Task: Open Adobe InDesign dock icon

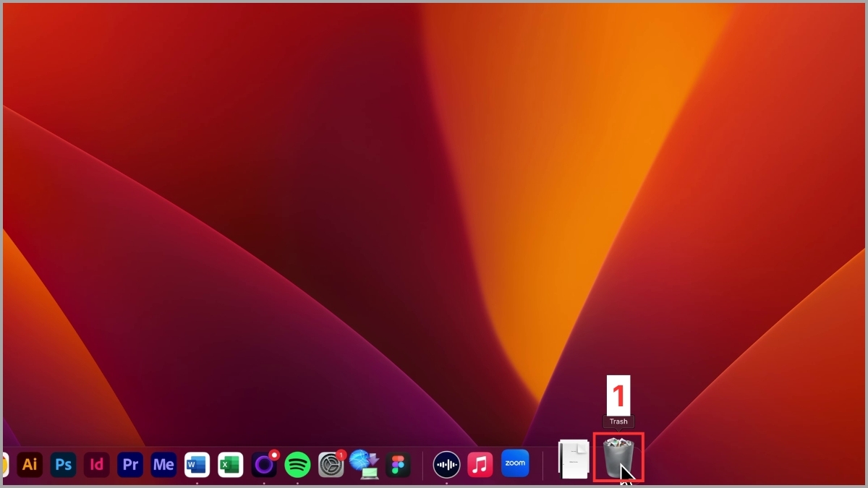Action: (96, 464)
